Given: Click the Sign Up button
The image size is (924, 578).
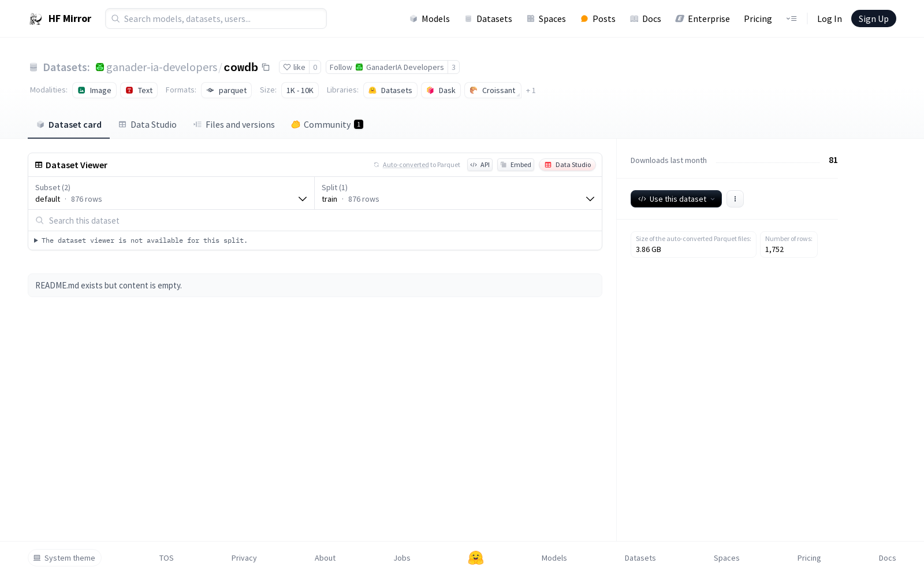Looking at the screenshot, I should tap(873, 18).
